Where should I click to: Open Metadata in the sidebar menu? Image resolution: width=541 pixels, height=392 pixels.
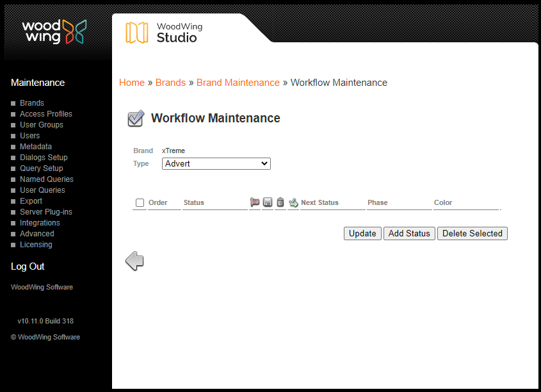point(36,146)
